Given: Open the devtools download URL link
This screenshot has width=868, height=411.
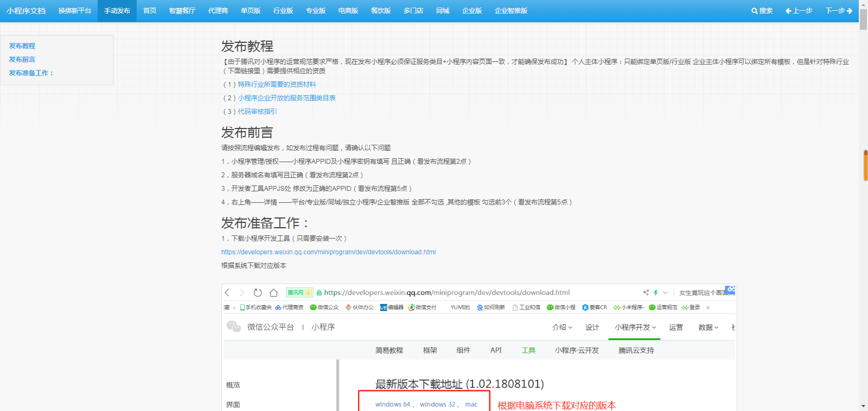Looking at the screenshot, I should [x=328, y=252].
